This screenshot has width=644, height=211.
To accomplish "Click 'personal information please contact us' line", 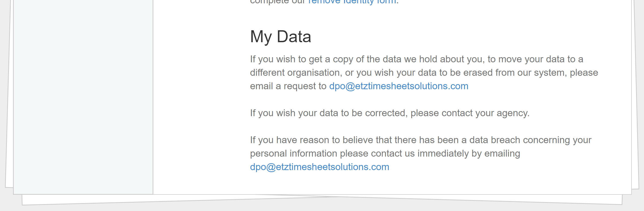I will tap(385, 154).
